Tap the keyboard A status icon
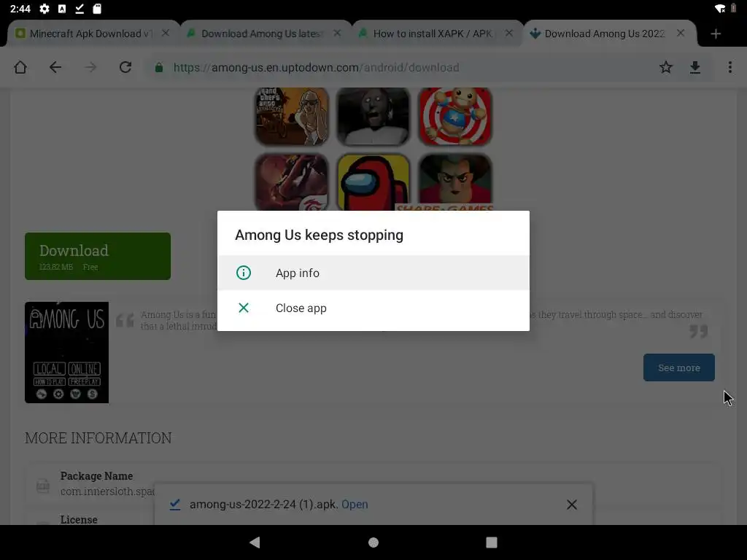 click(x=62, y=9)
